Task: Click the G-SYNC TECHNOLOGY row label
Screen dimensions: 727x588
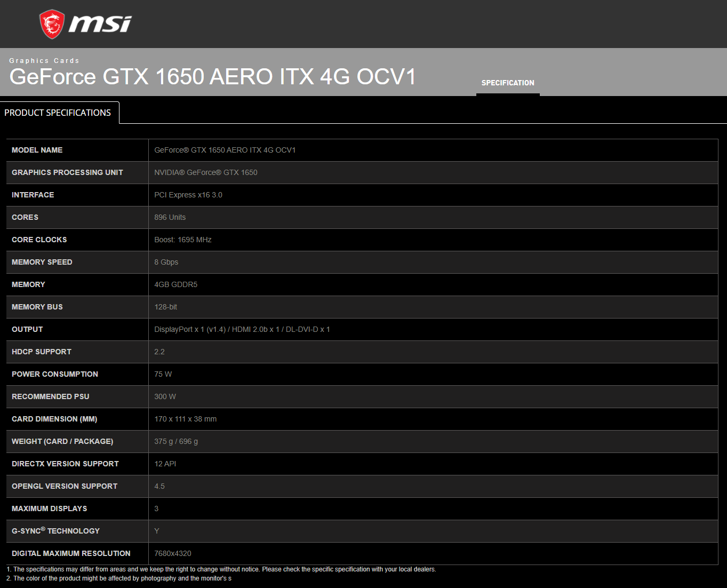Action: [55, 531]
